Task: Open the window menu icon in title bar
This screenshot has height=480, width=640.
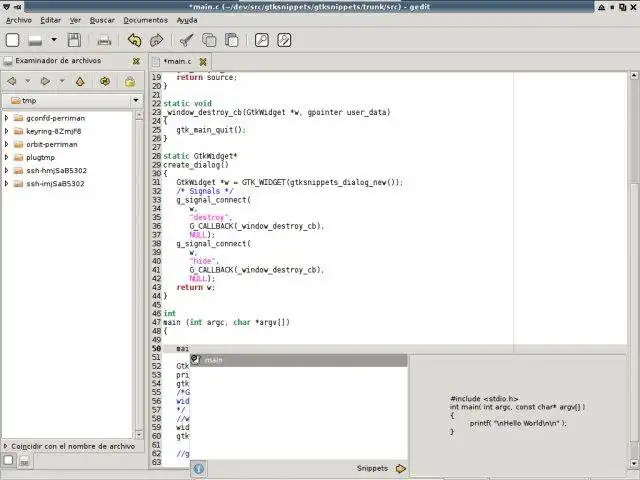Action: [7, 7]
